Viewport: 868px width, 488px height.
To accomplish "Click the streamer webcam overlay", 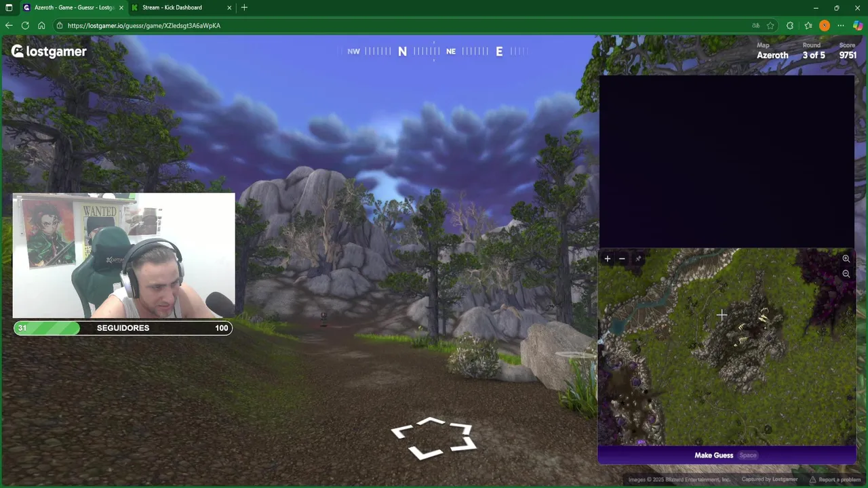I will click(123, 256).
